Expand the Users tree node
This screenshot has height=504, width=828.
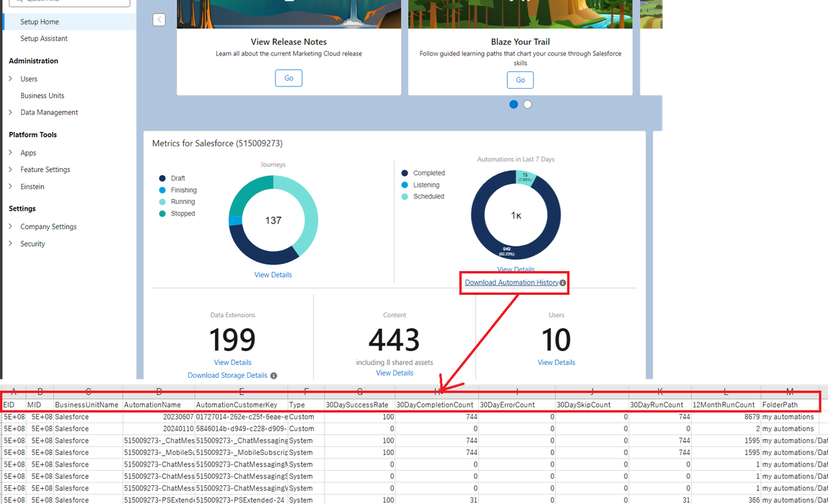pyautogui.click(x=11, y=79)
